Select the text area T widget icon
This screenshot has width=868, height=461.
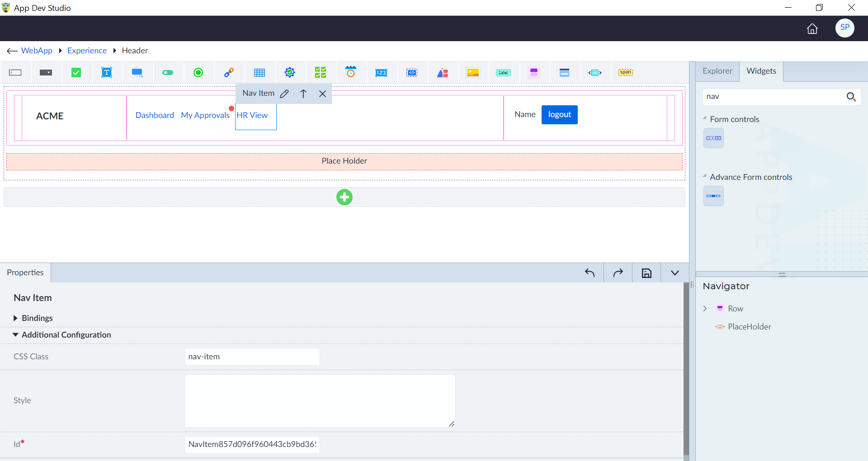(x=107, y=73)
